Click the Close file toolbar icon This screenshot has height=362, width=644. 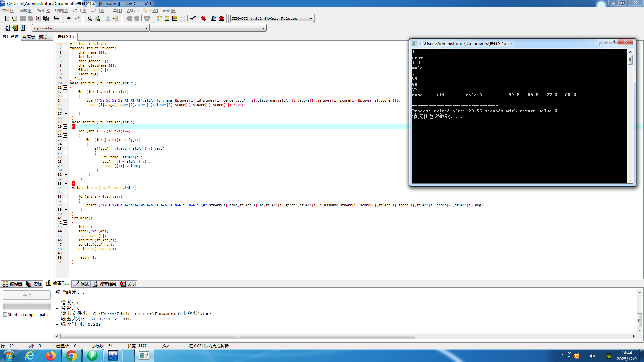(38, 18)
